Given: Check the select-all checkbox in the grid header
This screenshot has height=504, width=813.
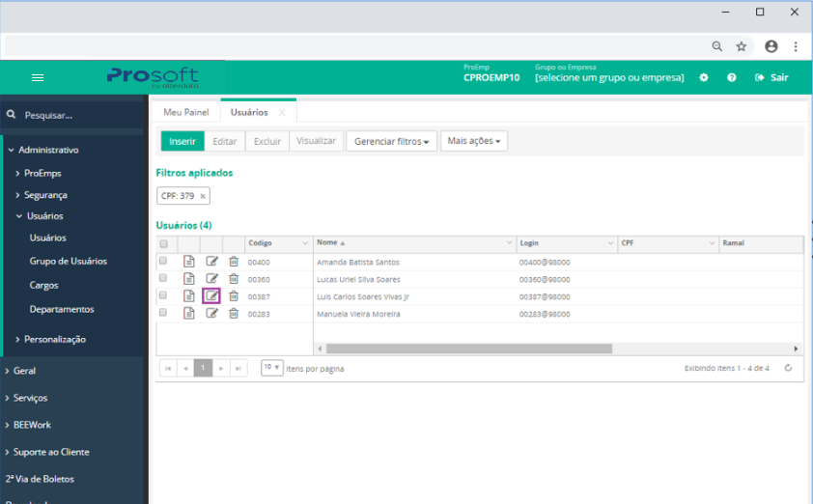Looking at the screenshot, I should (x=163, y=244).
